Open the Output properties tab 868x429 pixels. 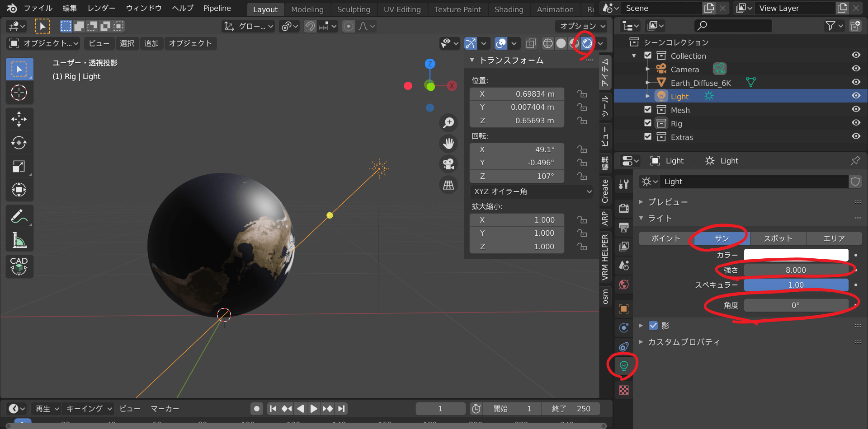click(624, 227)
